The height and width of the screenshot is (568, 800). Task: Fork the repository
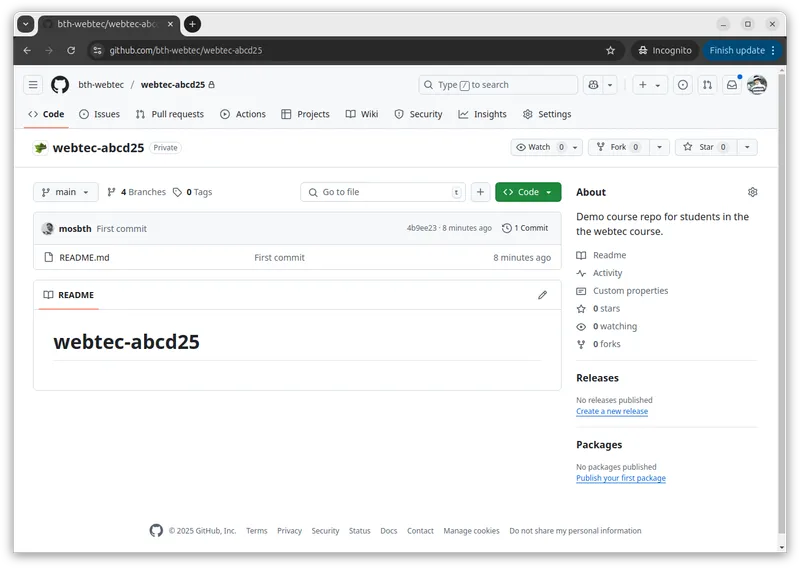pos(619,147)
